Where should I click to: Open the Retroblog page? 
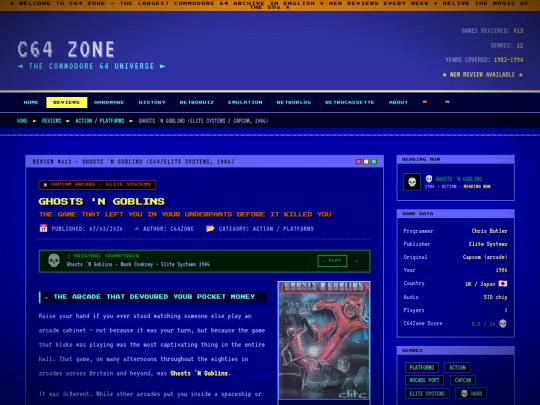click(x=294, y=102)
